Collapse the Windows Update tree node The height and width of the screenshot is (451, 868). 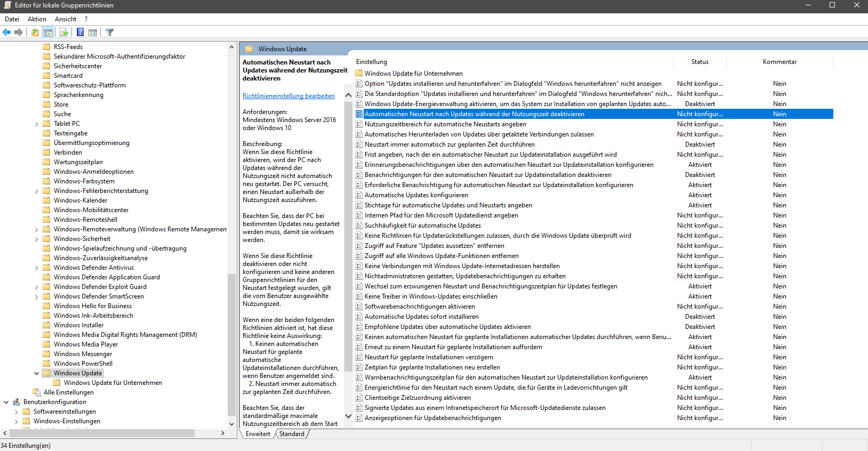click(36, 373)
